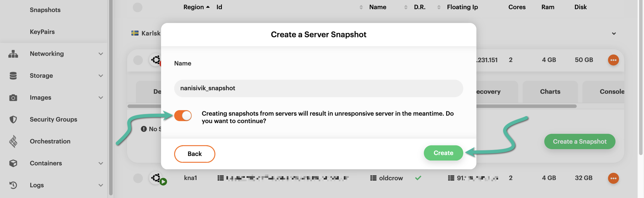The height and width of the screenshot is (198, 644).
Task: Open the Console tab
Action: point(611,92)
